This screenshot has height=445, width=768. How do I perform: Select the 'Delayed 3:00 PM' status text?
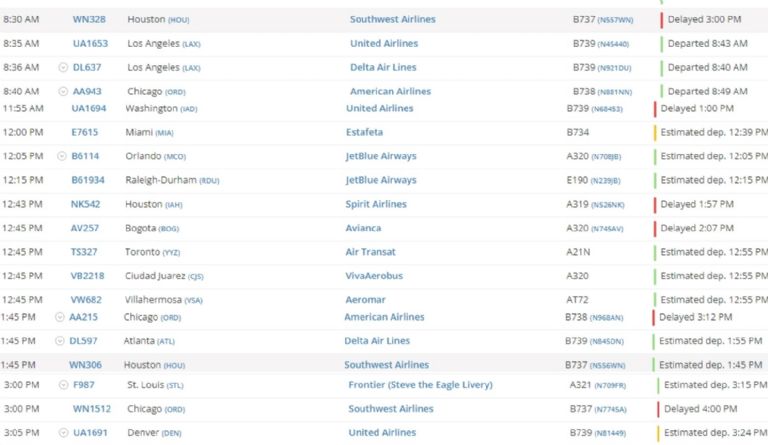[704, 20]
